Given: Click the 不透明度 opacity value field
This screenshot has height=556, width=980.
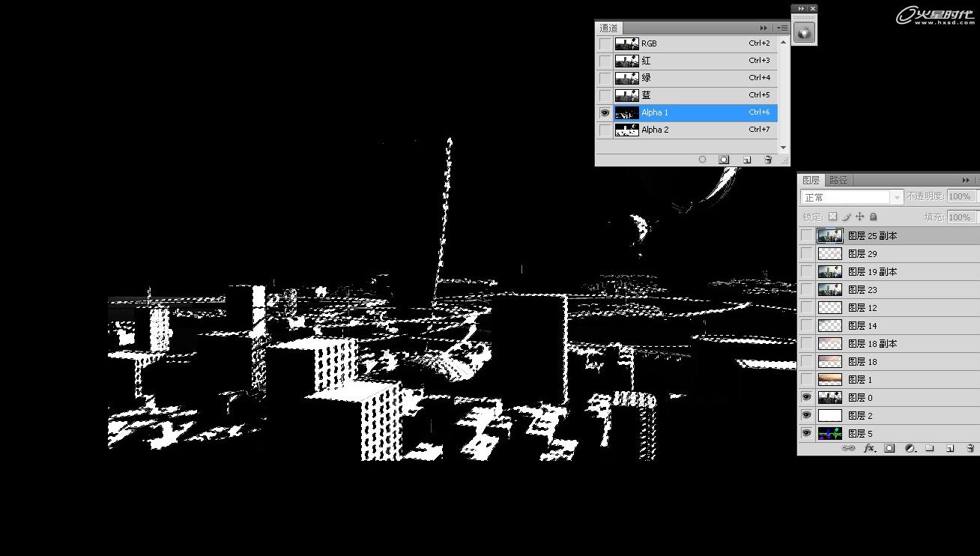Looking at the screenshot, I should [x=960, y=196].
